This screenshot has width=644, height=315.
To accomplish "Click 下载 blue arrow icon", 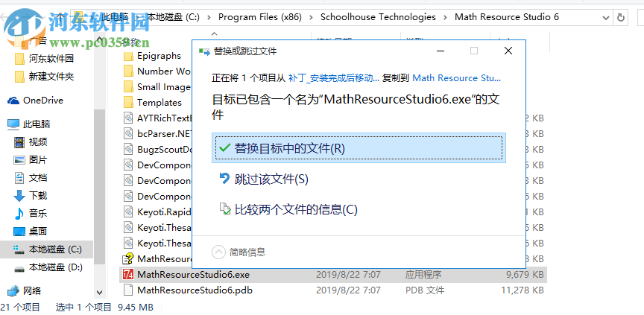I will click(19, 196).
